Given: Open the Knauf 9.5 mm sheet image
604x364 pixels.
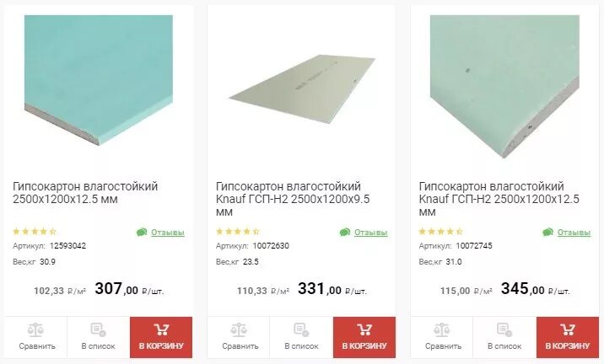Looking at the screenshot, I should tap(302, 89).
